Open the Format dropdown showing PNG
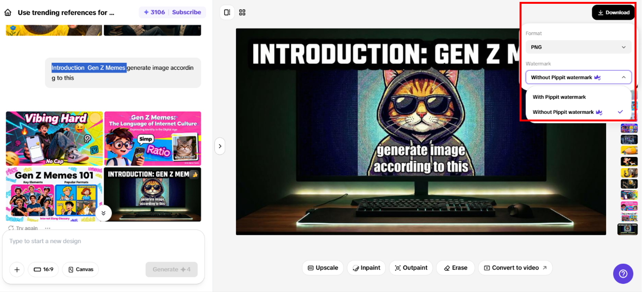The image size is (644, 292). (x=578, y=47)
